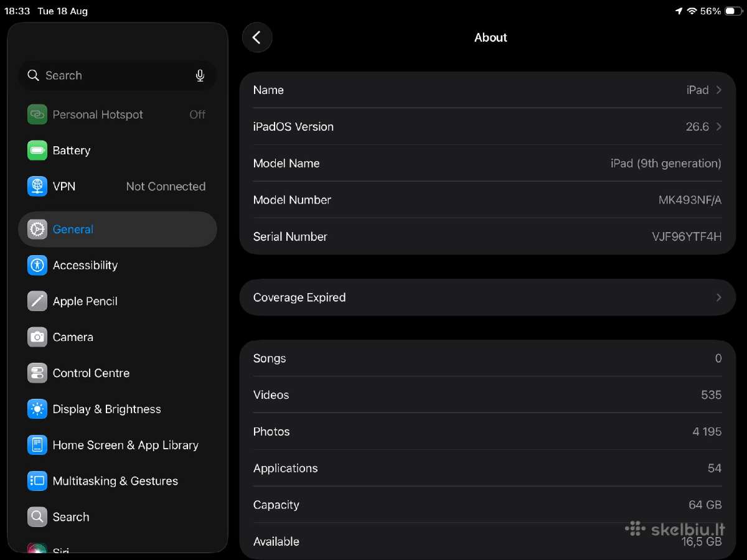Screen dimensions: 747x560
Task: Tap the date Tue 18 Aug
Action: tap(62, 11)
